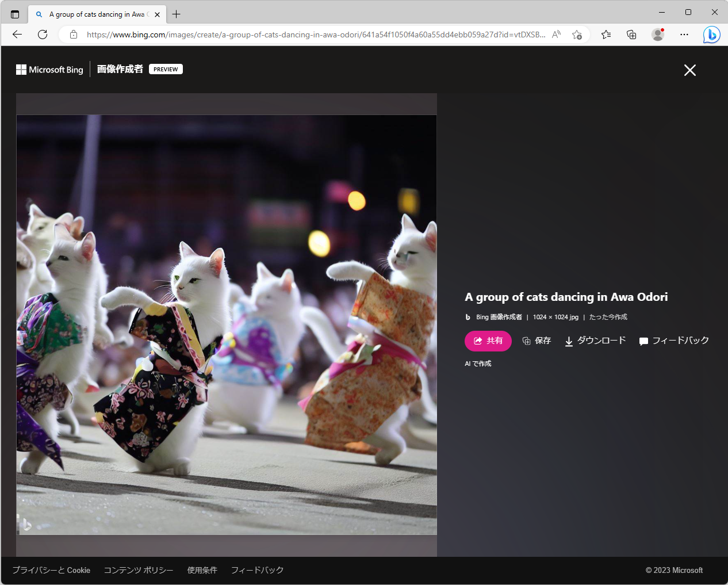This screenshot has width=728, height=585.
Task: Open the 使用条件 page
Action: point(202,570)
